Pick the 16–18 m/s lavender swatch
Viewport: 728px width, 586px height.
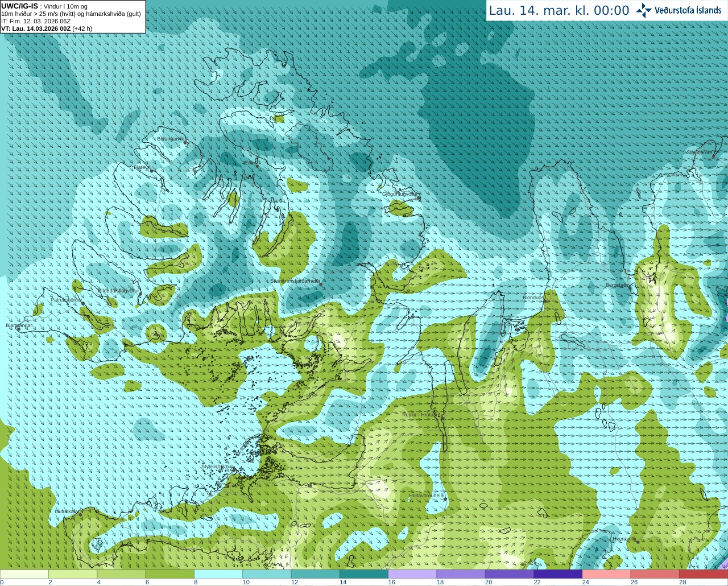tap(412, 574)
